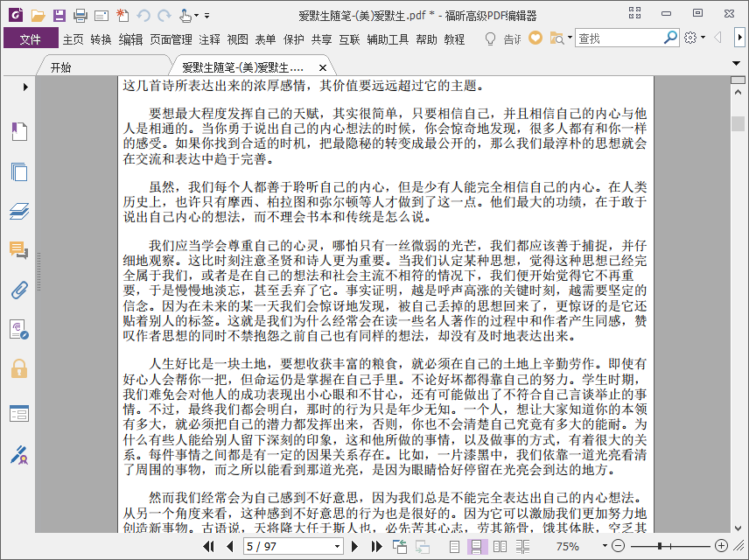Create a new PDF from a blank page

point(122,15)
